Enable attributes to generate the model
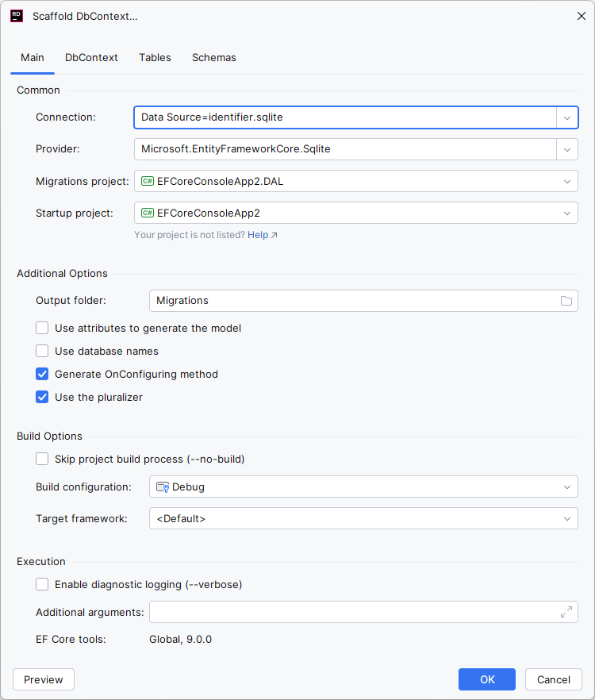595x700 pixels. pyautogui.click(x=41, y=328)
